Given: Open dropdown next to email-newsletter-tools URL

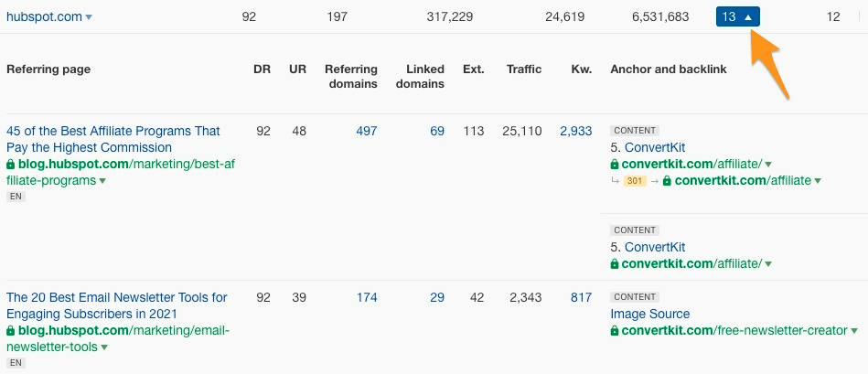Looking at the screenshot, I should point(104,347).
